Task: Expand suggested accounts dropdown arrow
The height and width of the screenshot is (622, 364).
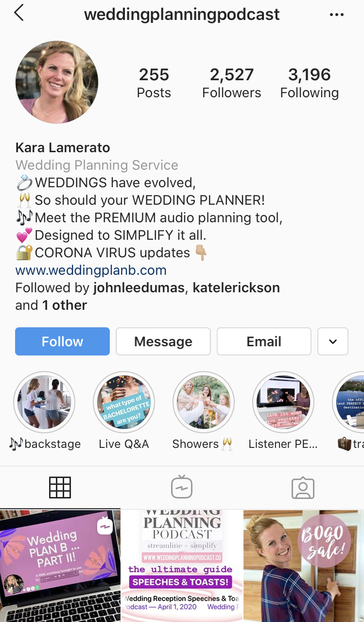Action: tap(333, 341)
